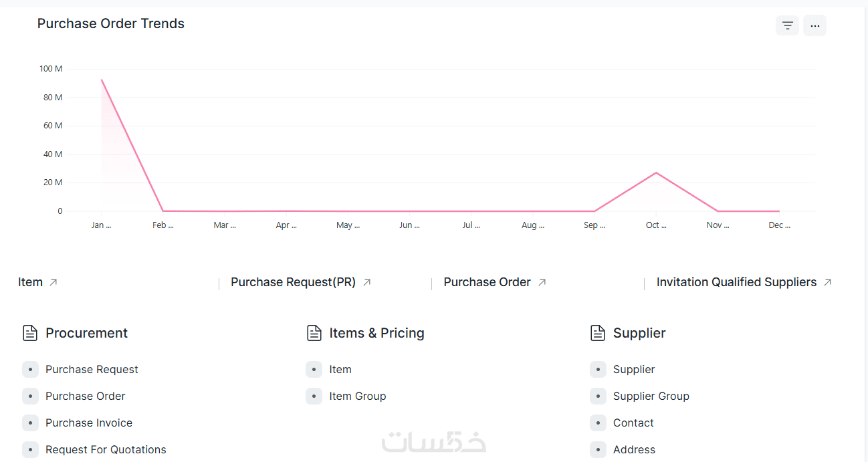The width and height of the screenshot is (868, 462).
Task: Click the Procurement section document icon
Action: click(30, 333)
